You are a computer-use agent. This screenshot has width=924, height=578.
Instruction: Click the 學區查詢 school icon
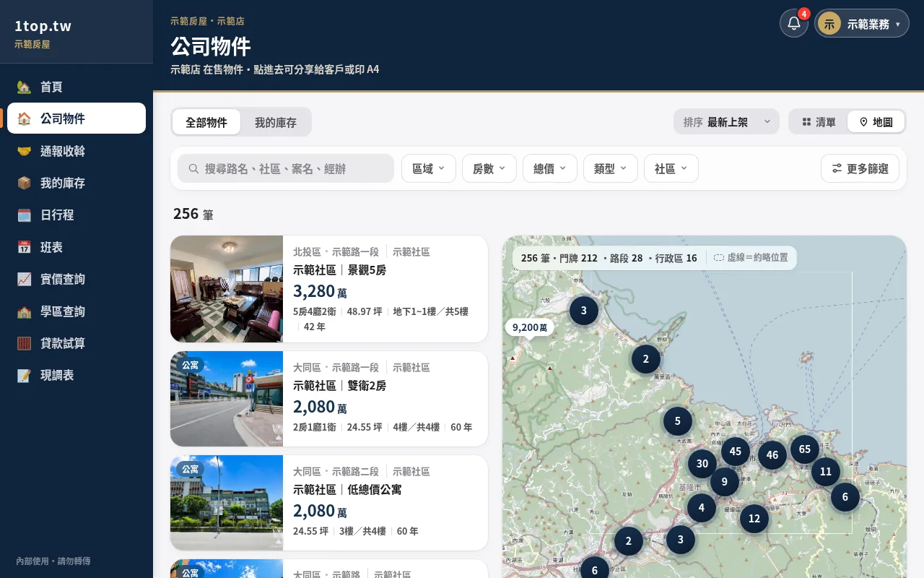[24, 311]
